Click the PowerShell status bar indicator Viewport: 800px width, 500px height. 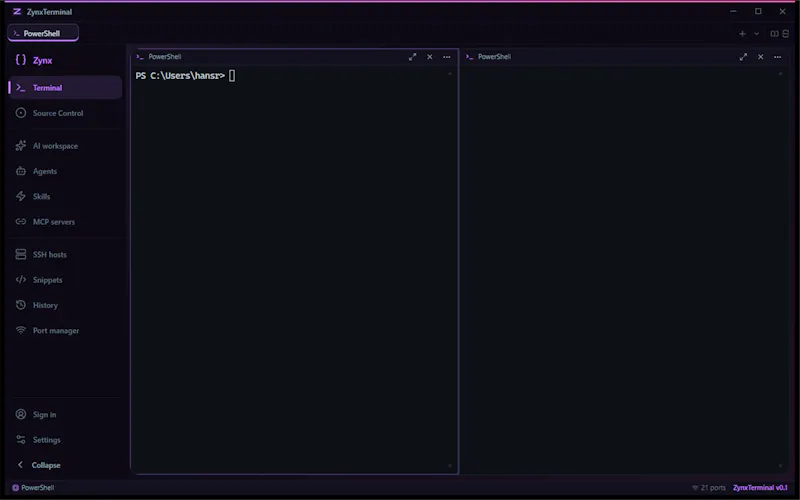[33, 488]
